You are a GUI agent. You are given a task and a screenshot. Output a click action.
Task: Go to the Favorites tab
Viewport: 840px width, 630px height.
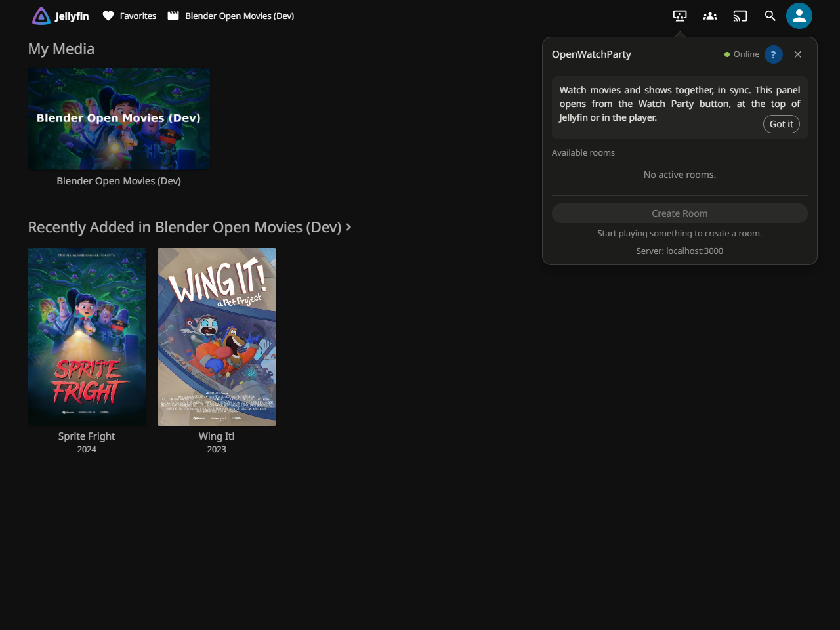(129, 16)
